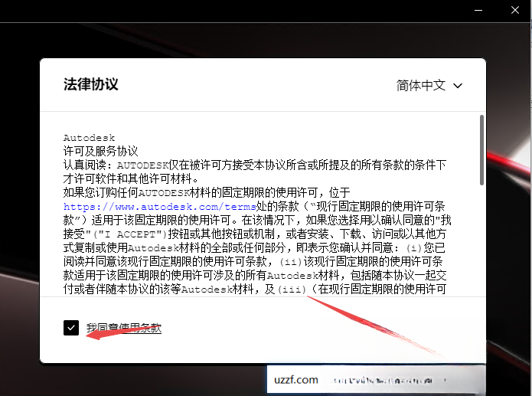Click the license text scrollbar thumb

pyautogui.click(x=481, y=150)
